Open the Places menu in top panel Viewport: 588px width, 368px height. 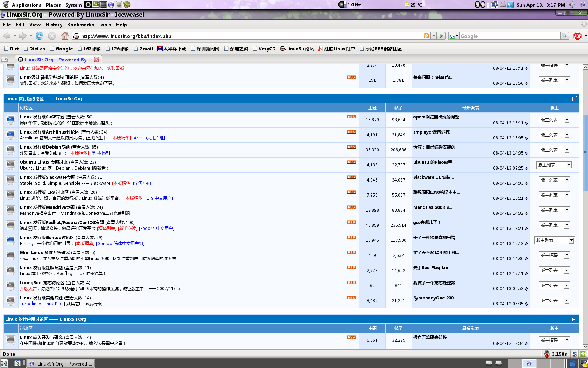coord(53,5)
